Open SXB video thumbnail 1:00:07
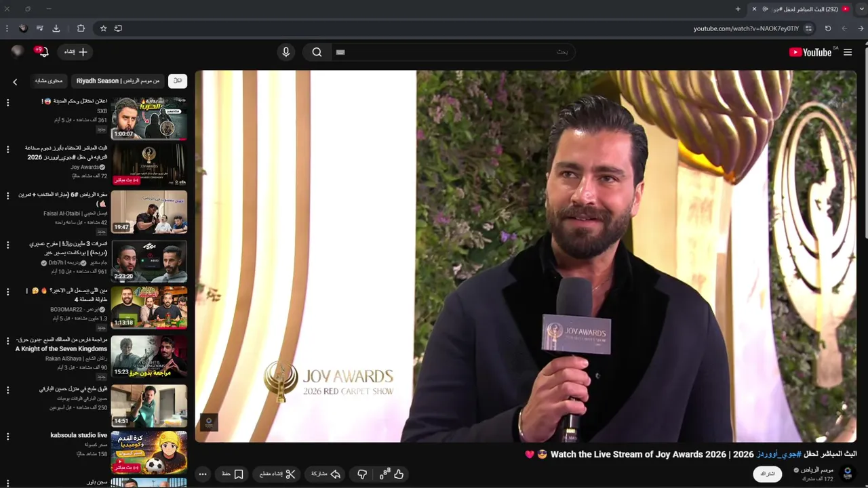This screenshot has height=488, width=868. pos(149,118)
